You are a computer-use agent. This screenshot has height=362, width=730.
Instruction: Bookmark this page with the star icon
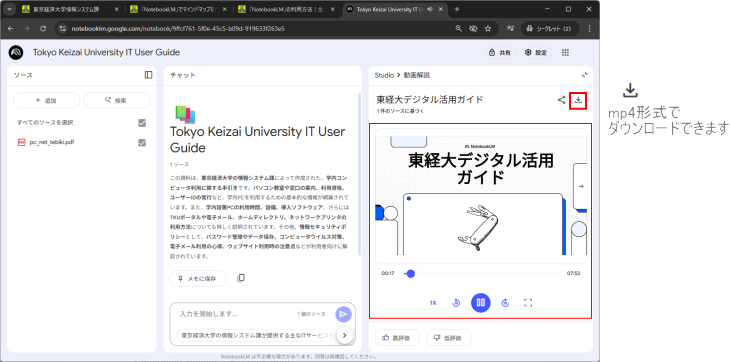(488, 28)
